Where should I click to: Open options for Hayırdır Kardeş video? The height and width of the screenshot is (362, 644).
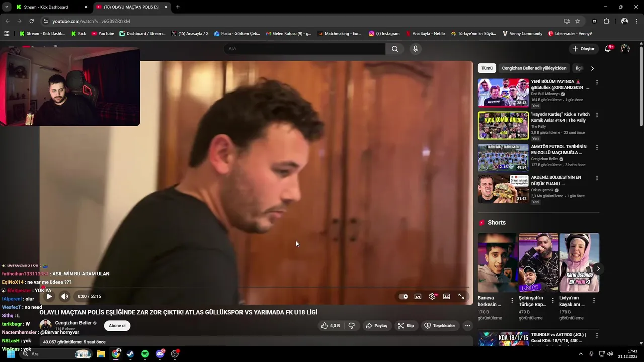[x=597, y=115]
